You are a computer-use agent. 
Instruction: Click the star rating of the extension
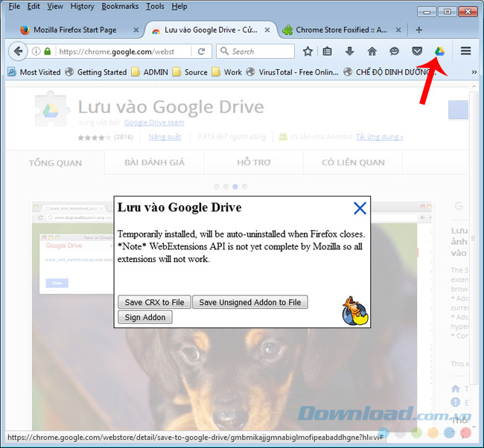click(x=94, y=137)
